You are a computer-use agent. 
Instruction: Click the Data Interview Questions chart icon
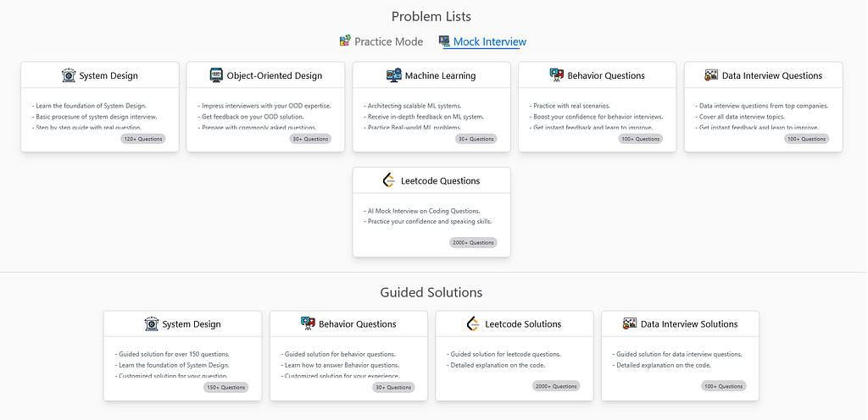[711, 75]
